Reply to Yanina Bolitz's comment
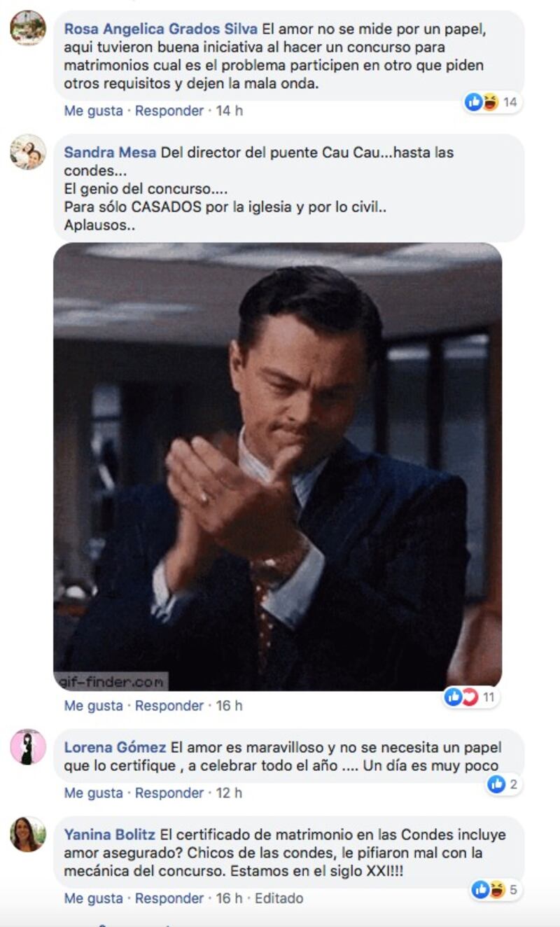Image resolution: width=560 pixels, height=927 pixels. coord(169,898)
